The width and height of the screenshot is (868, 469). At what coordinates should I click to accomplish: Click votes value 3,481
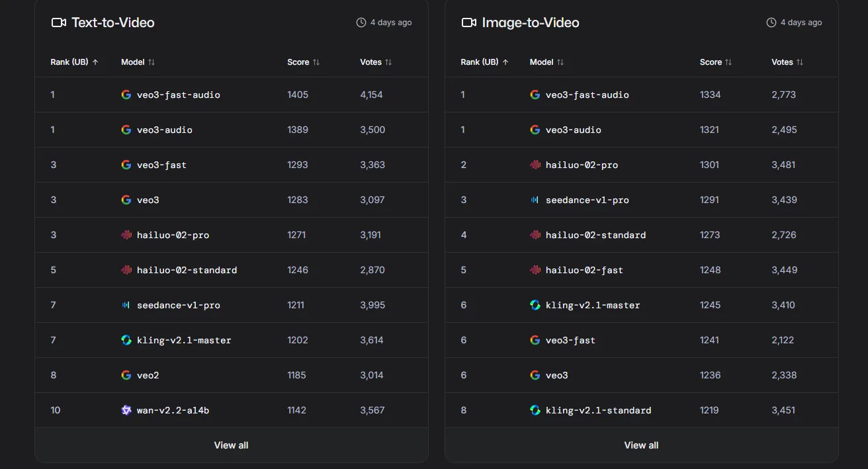783,165
